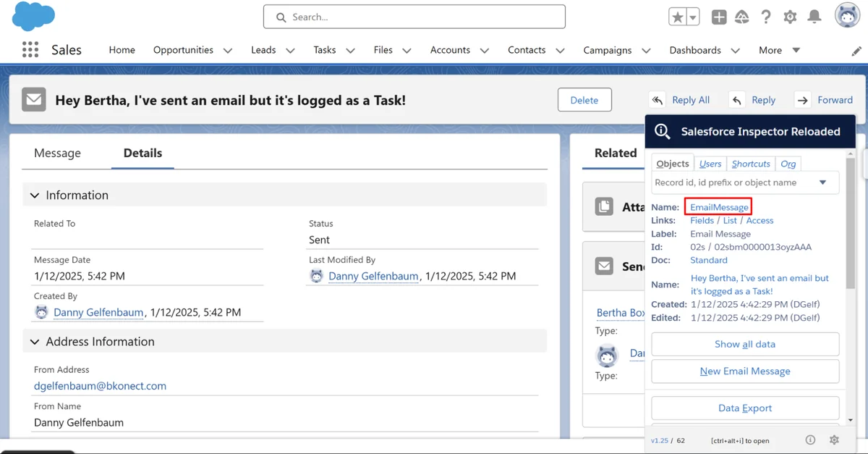
Task: Click the Delete button
Action: [x=584, y=100]
